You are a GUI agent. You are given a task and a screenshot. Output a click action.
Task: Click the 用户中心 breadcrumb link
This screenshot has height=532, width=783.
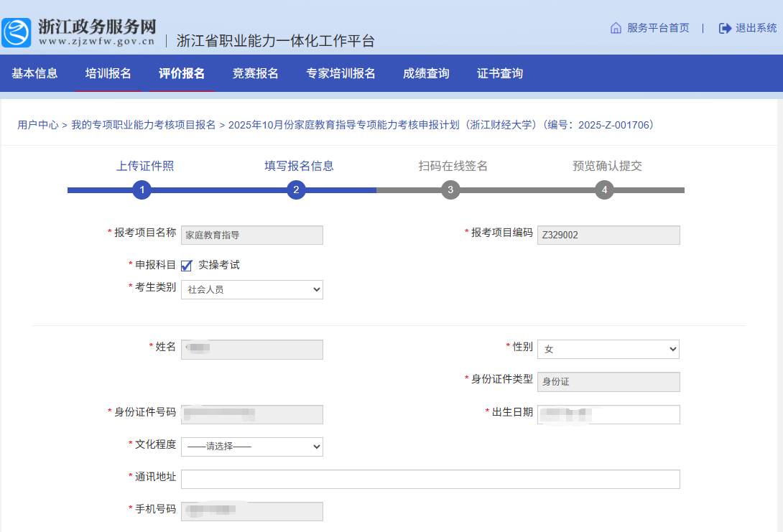tap(38, 125)
